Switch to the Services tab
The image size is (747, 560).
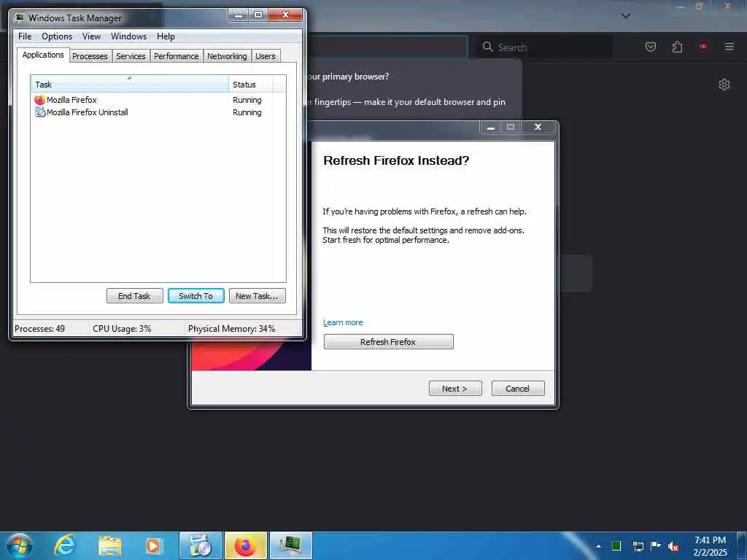pos(131,55)
